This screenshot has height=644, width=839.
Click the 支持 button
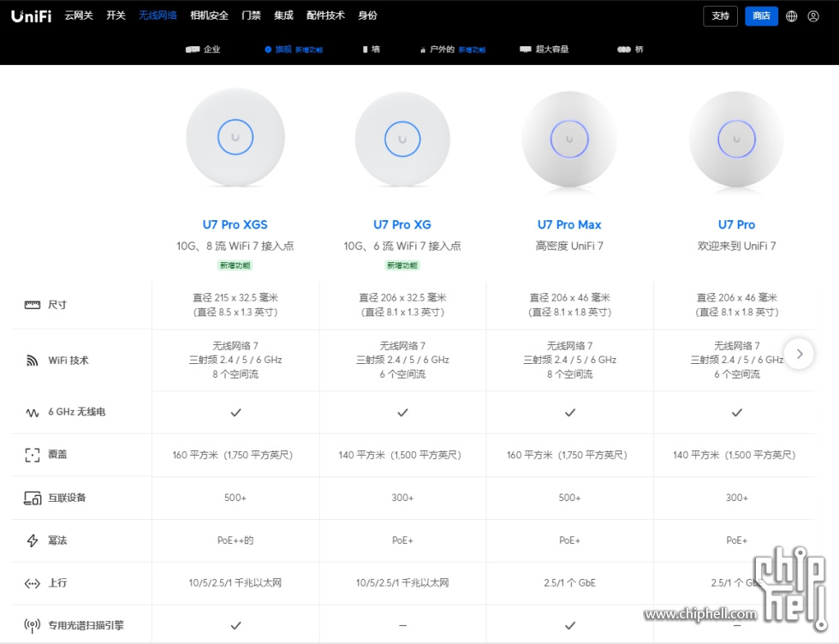[x=720, y=16]
